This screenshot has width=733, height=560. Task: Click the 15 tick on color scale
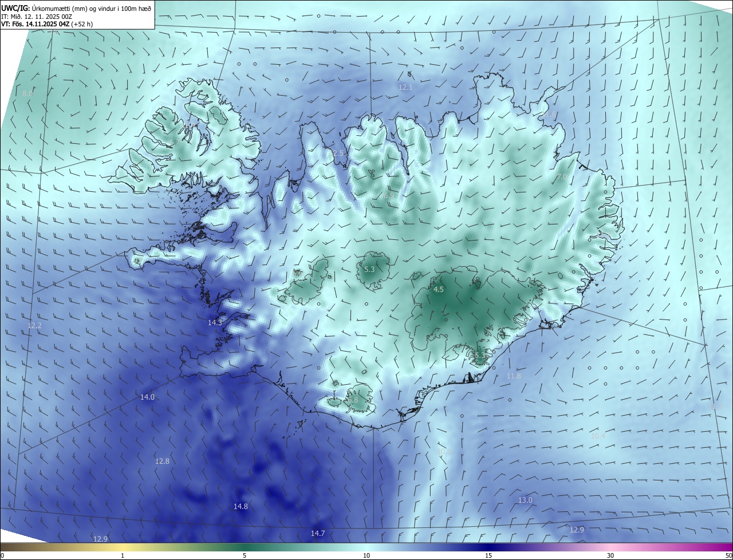(488, 555)
